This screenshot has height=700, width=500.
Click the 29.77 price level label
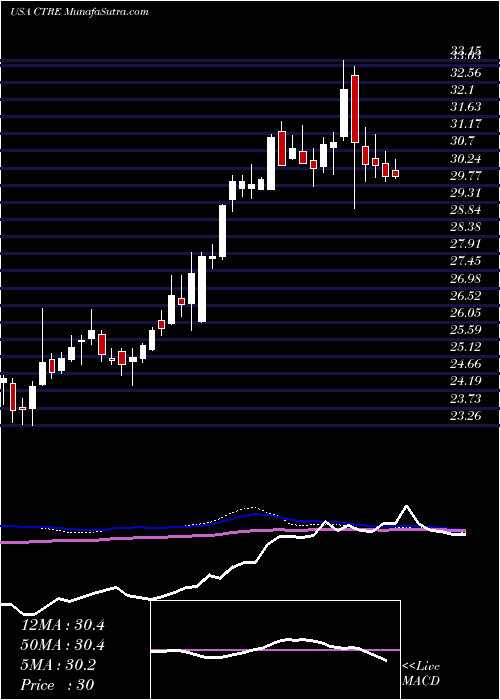(x=466, y=175)
